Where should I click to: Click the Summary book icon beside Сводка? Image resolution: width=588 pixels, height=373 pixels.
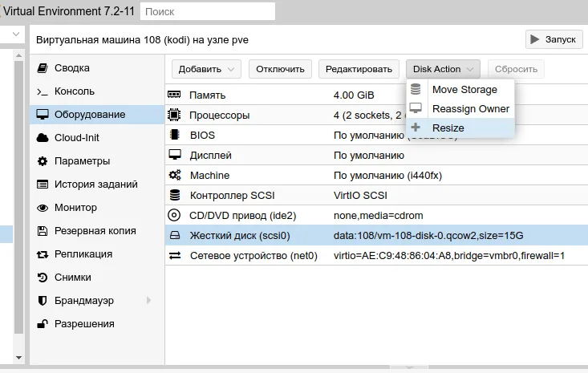coord(43,68)
